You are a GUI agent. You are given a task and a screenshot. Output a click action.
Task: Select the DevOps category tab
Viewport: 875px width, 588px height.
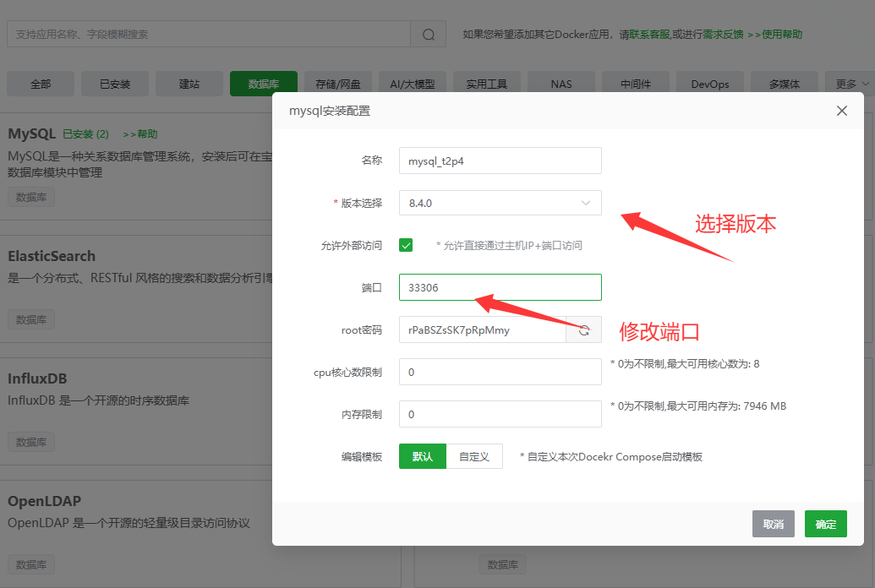point(710,84)
